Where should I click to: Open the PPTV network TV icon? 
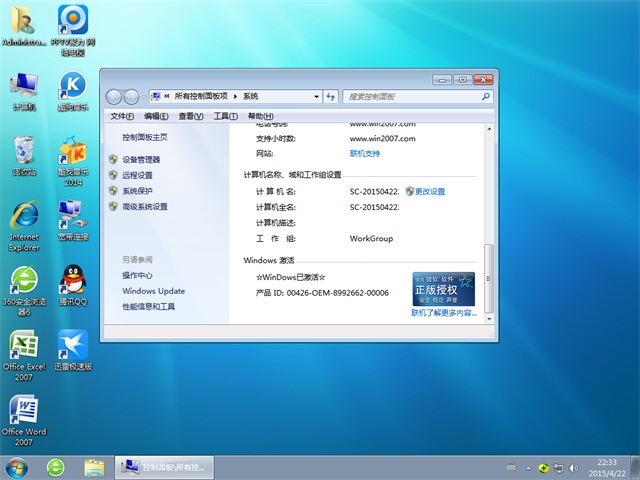72,20
